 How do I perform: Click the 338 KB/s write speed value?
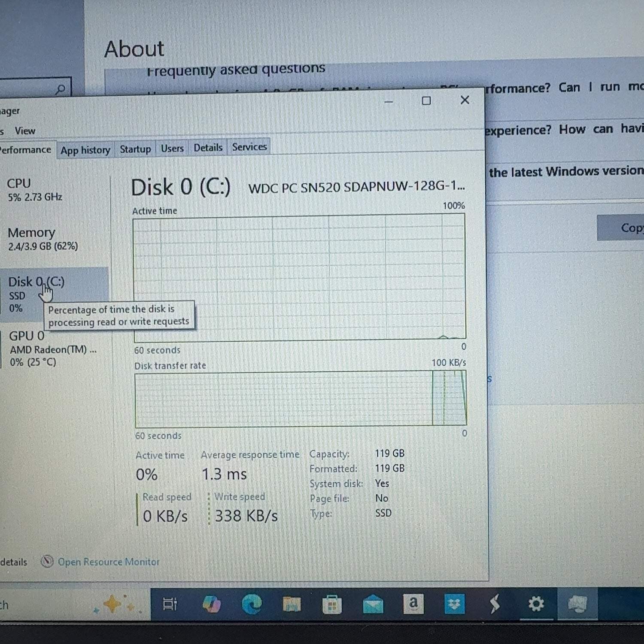point(246,516)
